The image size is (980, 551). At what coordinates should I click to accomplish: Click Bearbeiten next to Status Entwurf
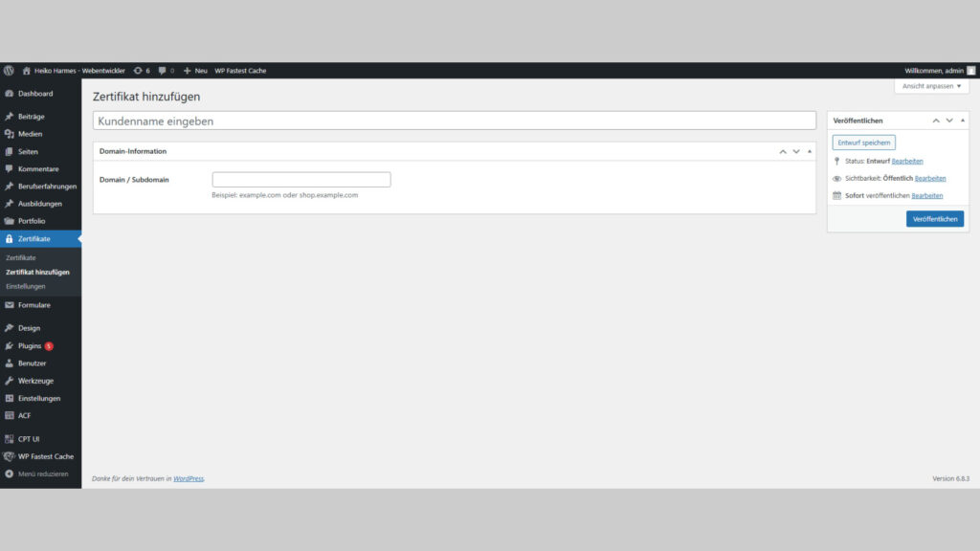click(x=907, y=161)
